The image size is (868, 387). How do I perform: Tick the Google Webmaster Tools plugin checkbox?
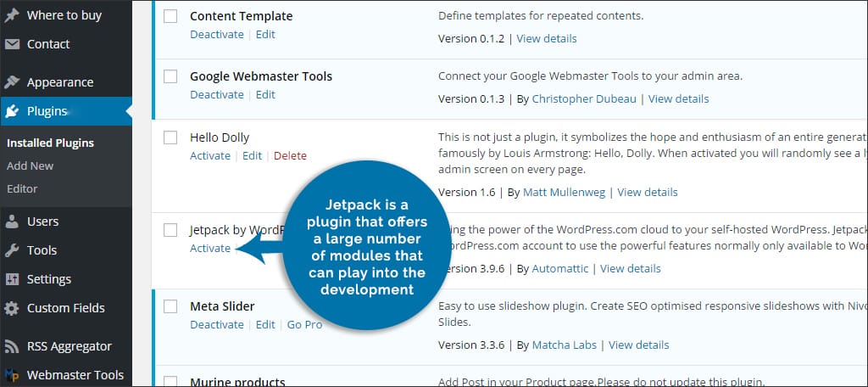point(170,76)
